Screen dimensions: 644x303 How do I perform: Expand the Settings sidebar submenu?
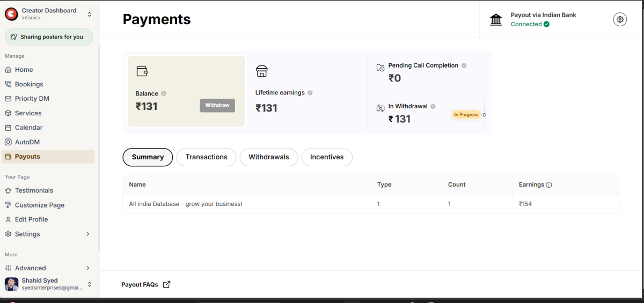coord(88,234)
